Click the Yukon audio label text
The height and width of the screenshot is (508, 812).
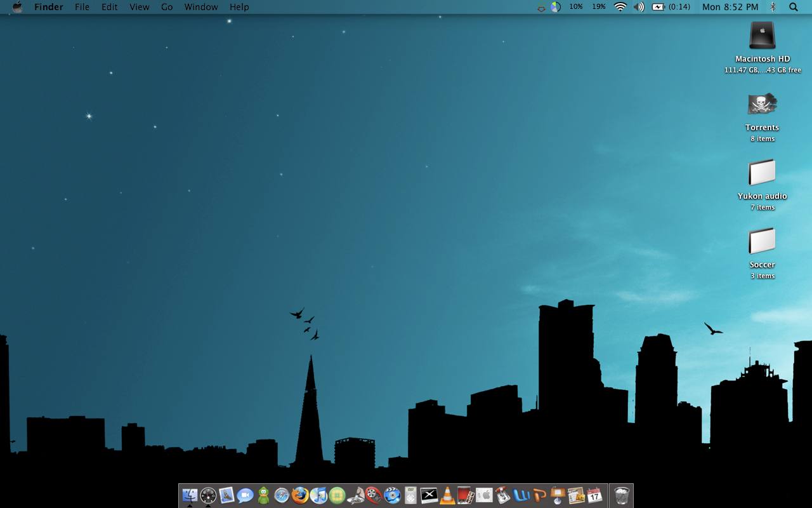coord(762,196)
